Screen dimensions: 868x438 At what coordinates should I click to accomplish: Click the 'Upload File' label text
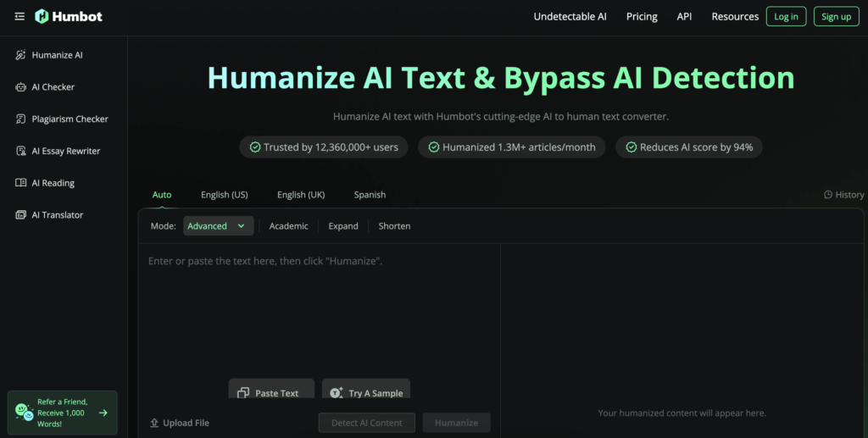pos(186,423)
